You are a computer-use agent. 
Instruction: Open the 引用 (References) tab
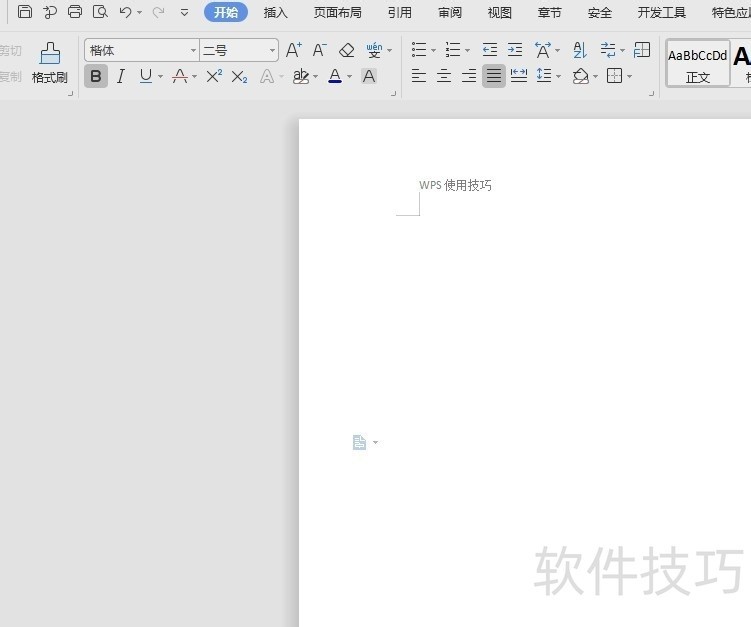[400, 12]
